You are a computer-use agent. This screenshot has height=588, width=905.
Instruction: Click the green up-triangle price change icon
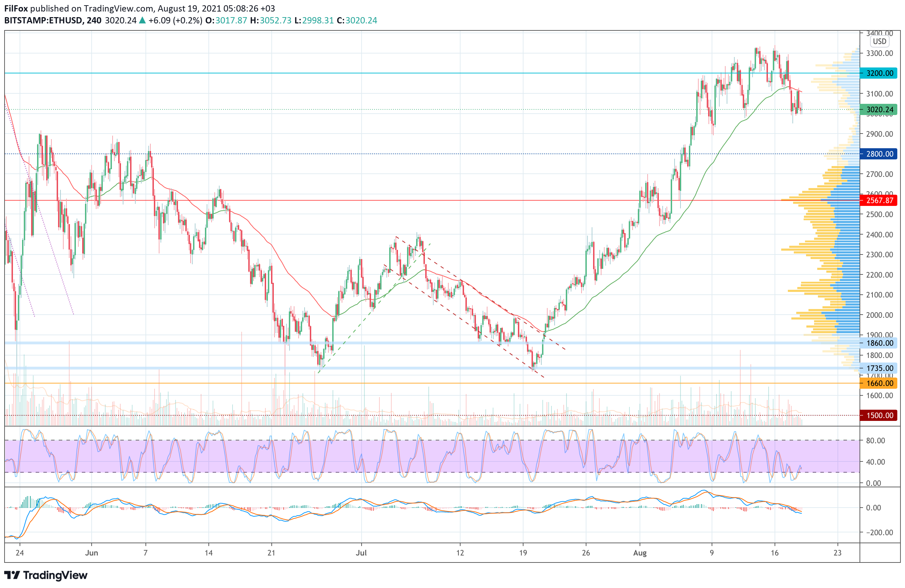[142, 21]
